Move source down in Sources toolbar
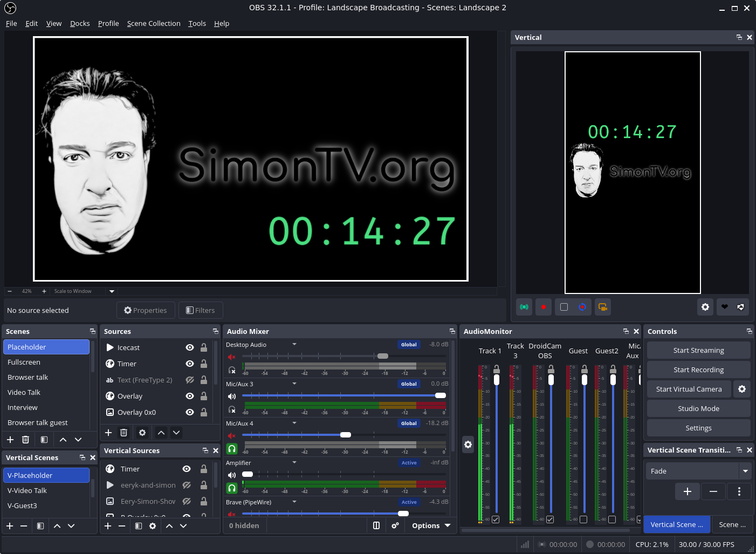Image resolution: width=756 pixels, height=554 pixels. (176, 433)
